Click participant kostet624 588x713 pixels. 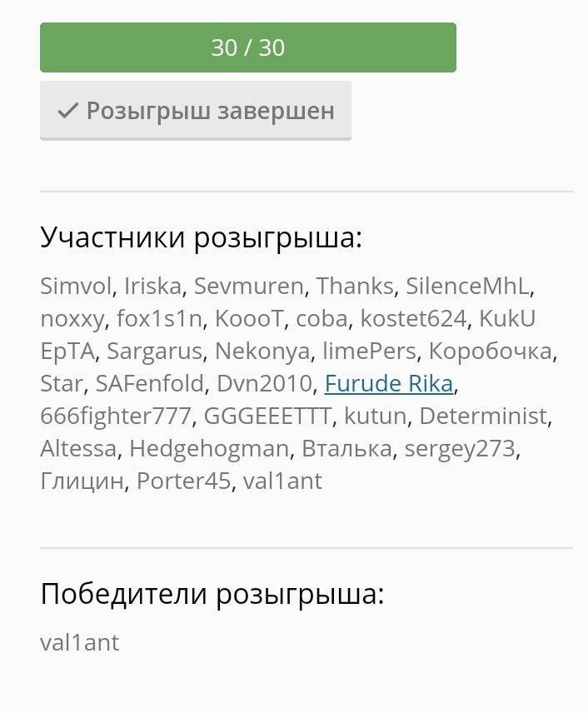[x=413, y=318]
